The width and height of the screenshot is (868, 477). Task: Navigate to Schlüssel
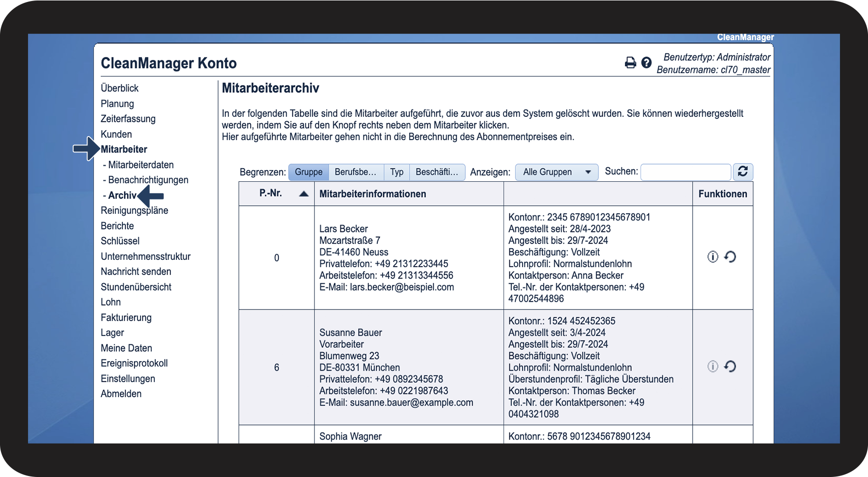click(120, 241)
